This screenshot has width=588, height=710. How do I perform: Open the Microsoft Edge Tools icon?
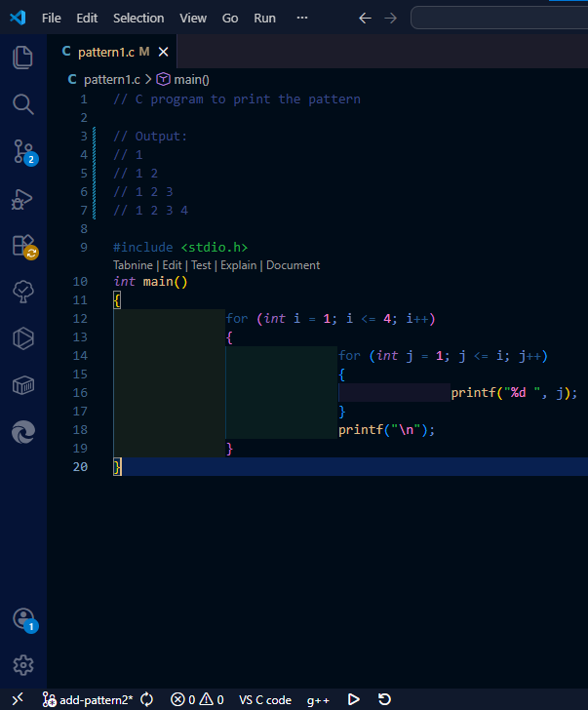tap(22, 432)
